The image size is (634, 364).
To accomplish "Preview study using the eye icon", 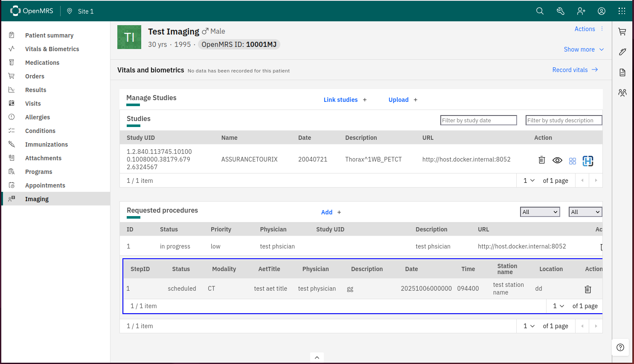I will coord(557,160).
